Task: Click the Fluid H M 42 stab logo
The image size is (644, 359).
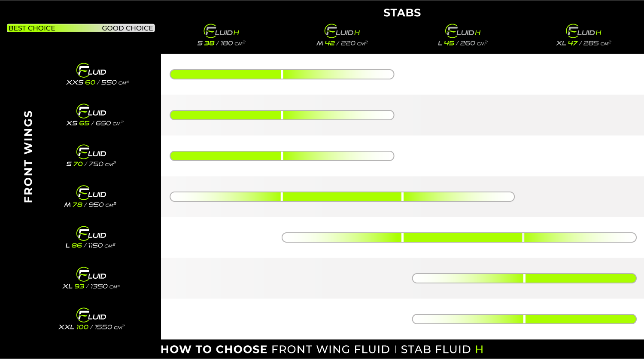Action: pyautogui.click(x=342, y=31)
